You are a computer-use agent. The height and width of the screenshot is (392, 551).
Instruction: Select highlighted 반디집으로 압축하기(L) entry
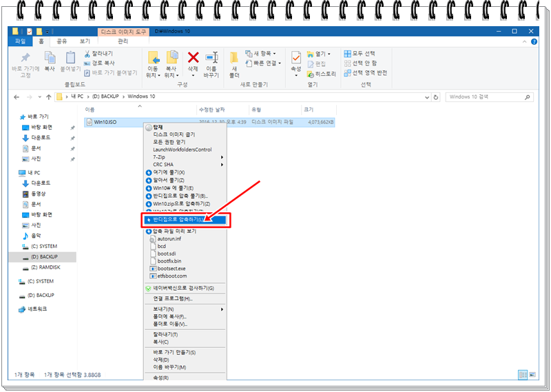click(x=185, y=220)
